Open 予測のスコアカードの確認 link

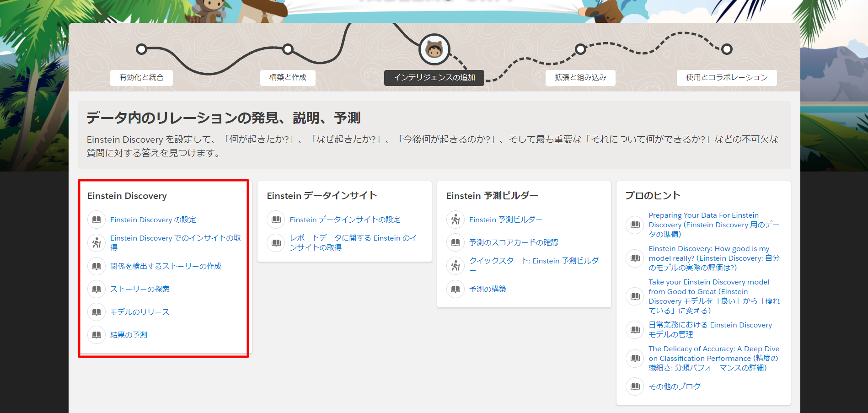point(514,242)
